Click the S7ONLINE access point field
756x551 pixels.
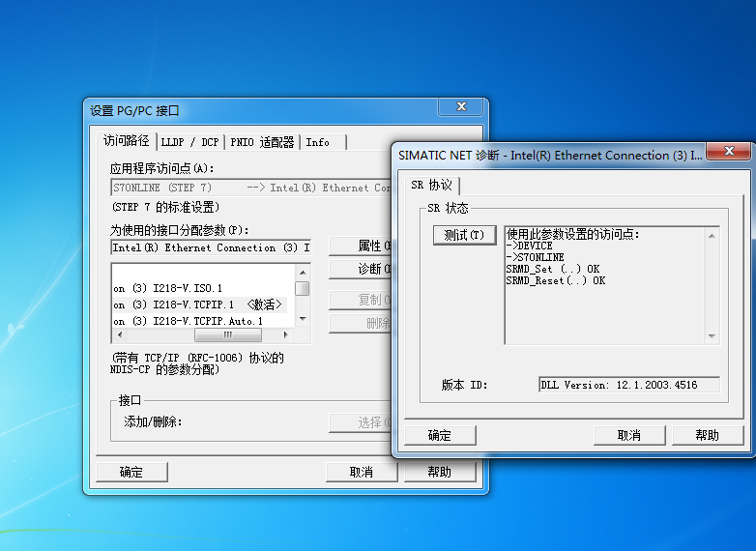coord(250,188)
